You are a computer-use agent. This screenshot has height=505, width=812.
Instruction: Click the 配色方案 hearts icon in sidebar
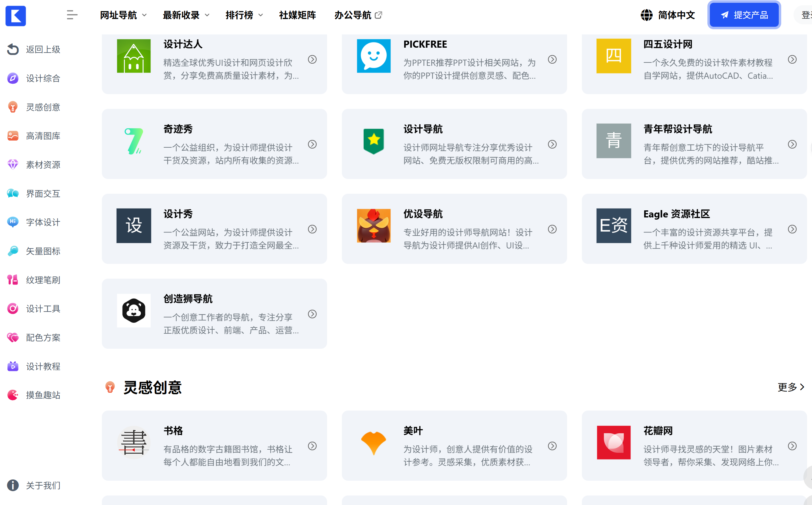click(x=13, y=337)
